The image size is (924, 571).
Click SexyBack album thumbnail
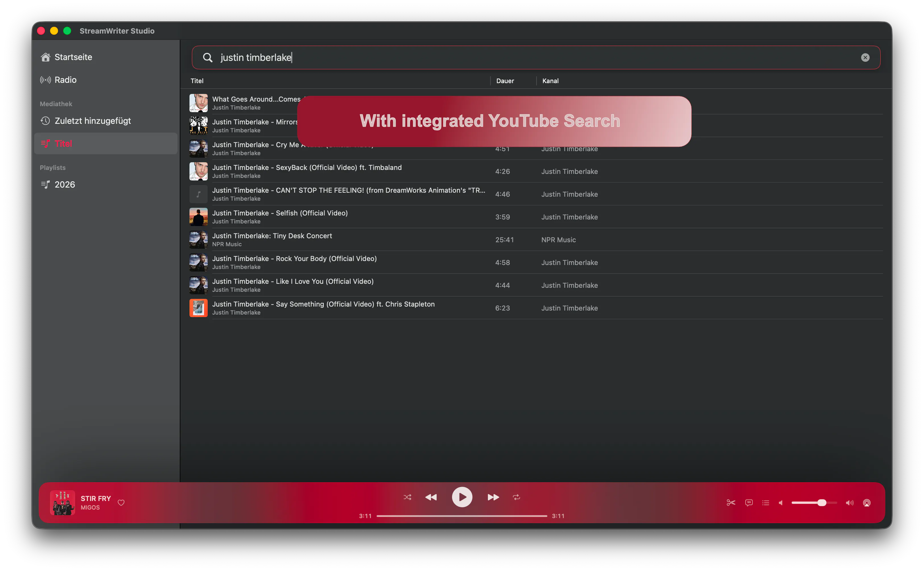(199, 171)
